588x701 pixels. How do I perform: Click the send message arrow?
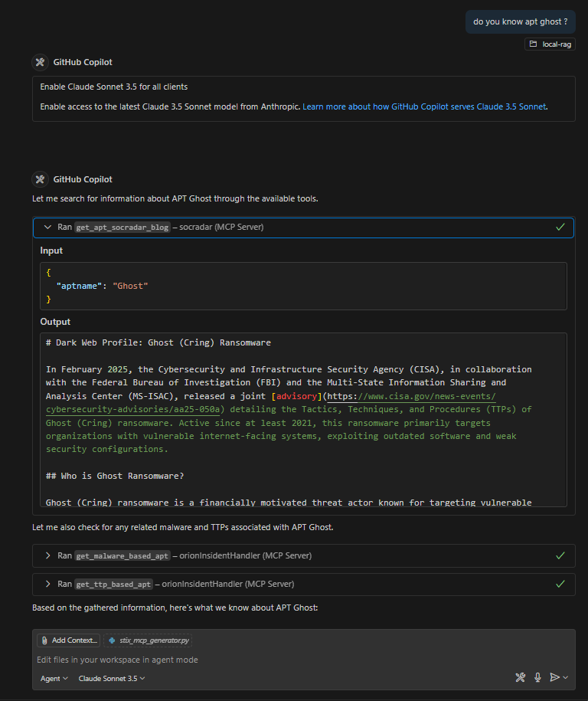click(554, 677)
